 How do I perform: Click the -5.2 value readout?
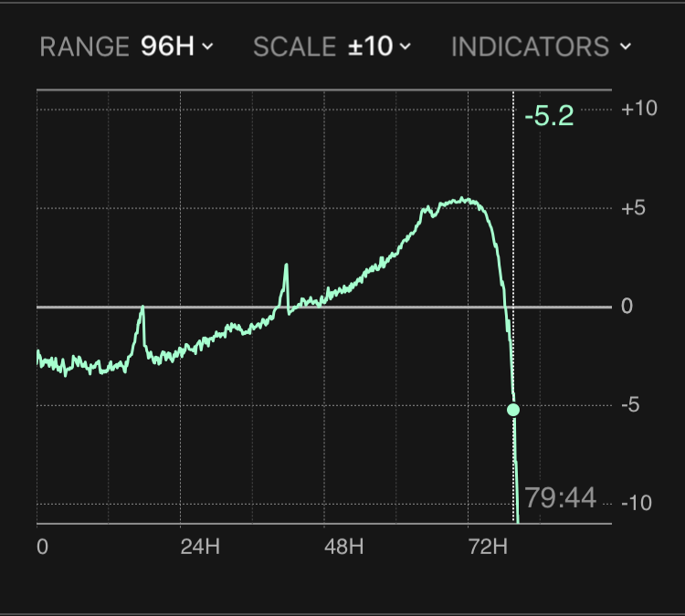550,116
